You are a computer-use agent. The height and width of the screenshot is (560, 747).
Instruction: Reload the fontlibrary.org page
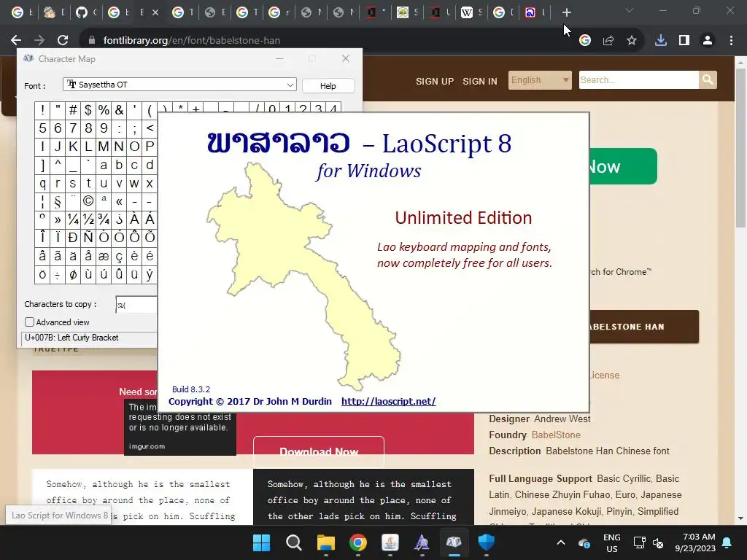[x=63, y=41]
